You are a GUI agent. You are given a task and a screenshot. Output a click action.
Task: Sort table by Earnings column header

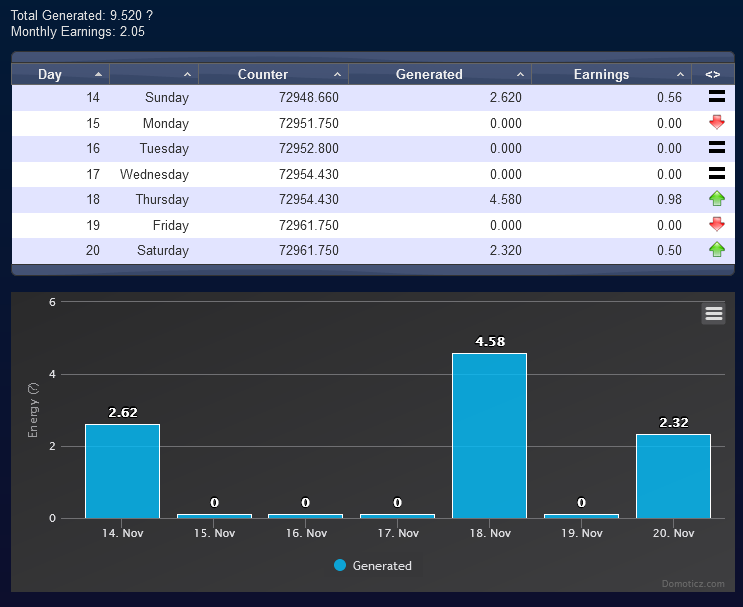[611, 74]
